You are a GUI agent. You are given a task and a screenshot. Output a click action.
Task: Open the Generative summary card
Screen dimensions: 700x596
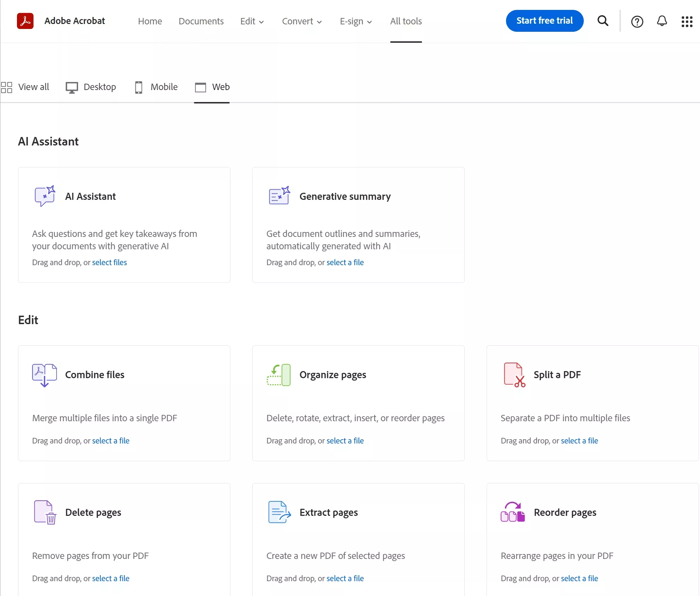[345, 196]
